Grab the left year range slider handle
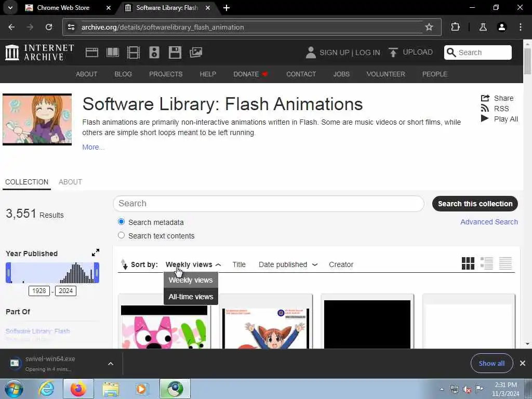The width and height of the screenshot is (532, 399). [x=8, y=272]
